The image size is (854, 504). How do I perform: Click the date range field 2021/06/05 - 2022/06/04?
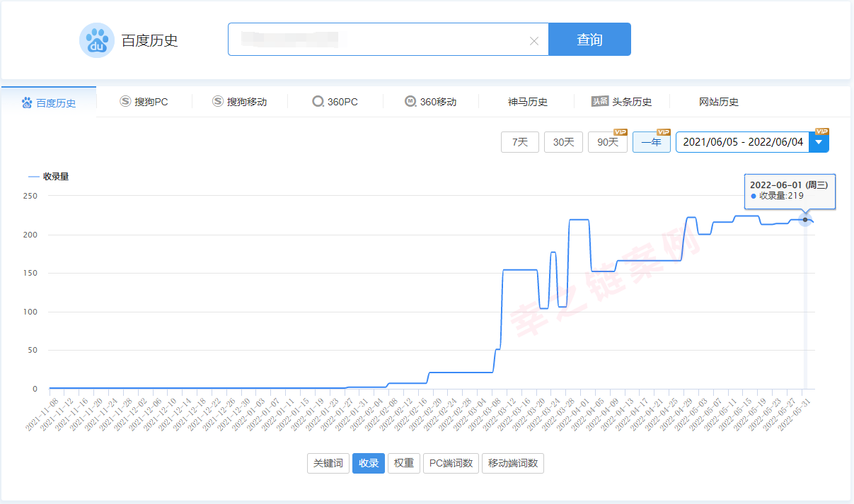[742, 142]
